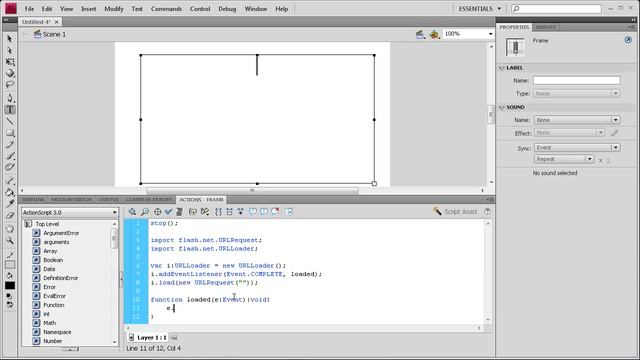The height and width of the screenshot is (360, 640).
Task: Switch to the LIBRARY tab
Action: tap(546, 27)
